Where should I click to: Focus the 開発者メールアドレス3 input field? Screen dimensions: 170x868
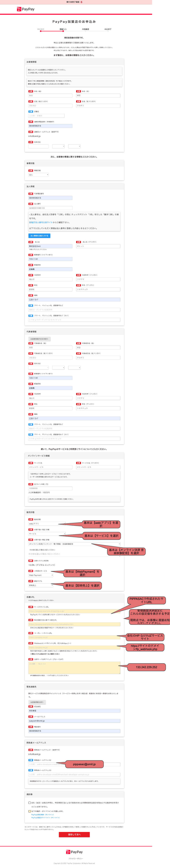pyautogui.click(x=74, y=774)
